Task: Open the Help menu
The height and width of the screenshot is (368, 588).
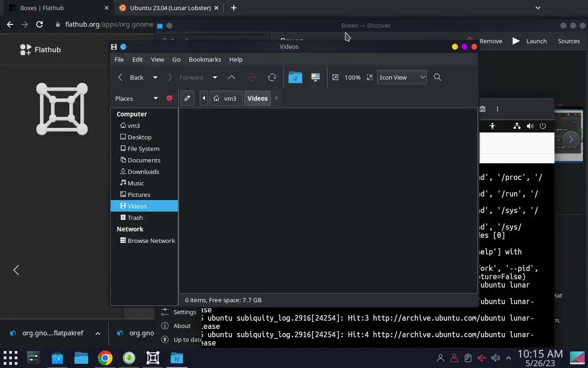Action: [236, 59]
